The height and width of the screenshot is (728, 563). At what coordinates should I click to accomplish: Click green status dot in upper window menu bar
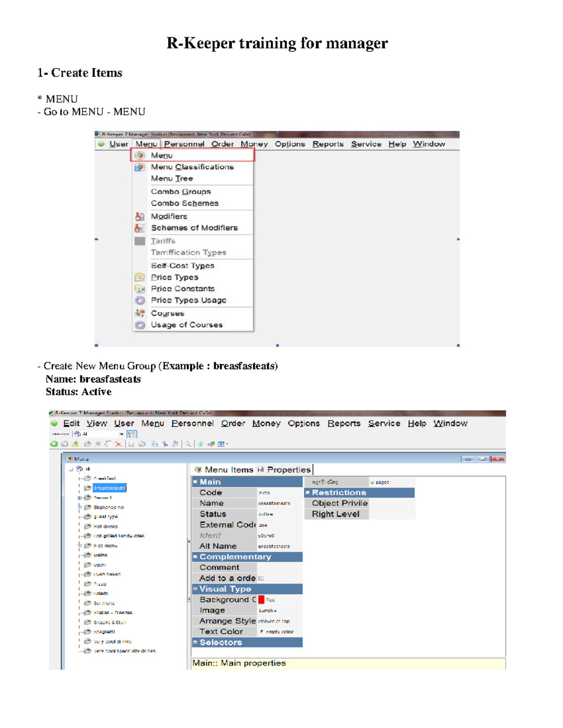click(101, 144)
